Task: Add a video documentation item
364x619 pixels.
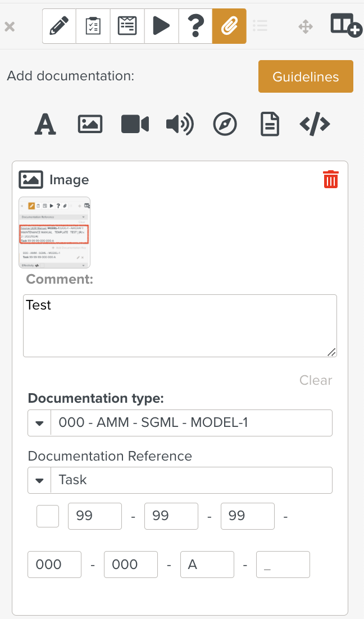Action: [135, 124]
